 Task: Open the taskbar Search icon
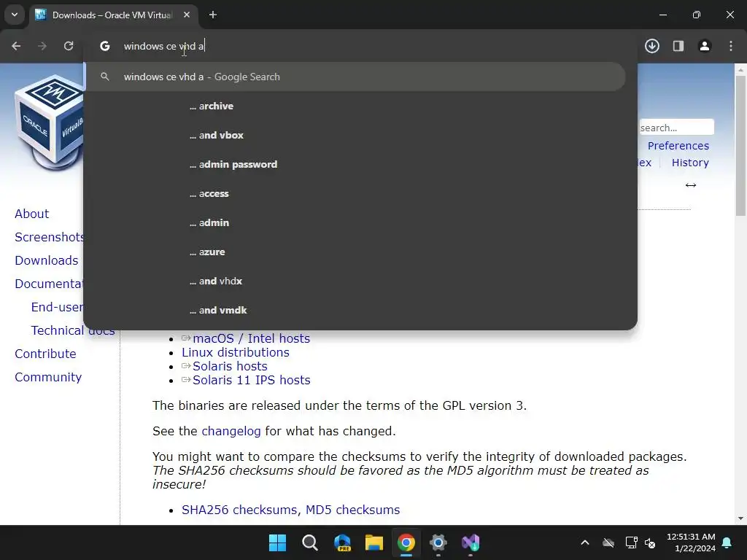(x=309, y=542)
